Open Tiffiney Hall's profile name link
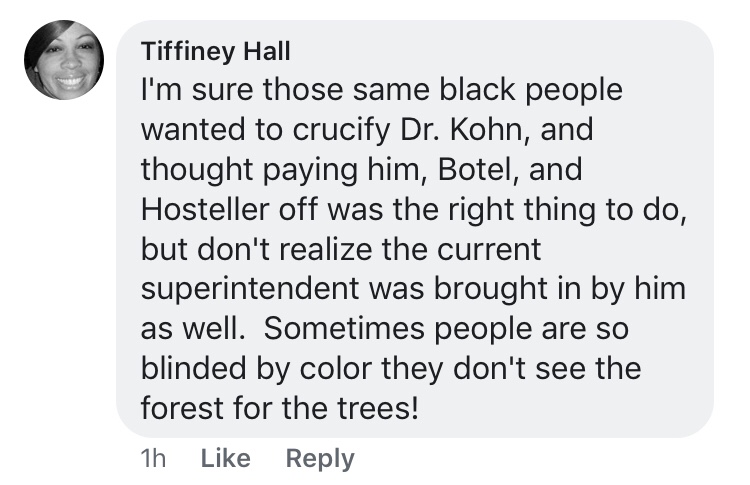 [x=201, y=51]
